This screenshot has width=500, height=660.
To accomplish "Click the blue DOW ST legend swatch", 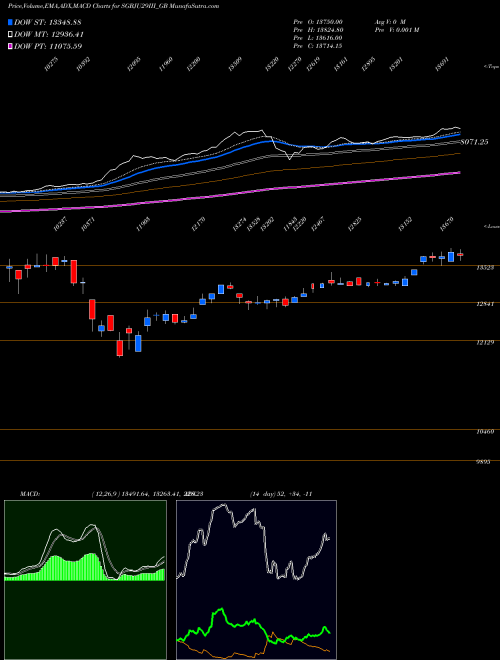I will pos(11,22).
